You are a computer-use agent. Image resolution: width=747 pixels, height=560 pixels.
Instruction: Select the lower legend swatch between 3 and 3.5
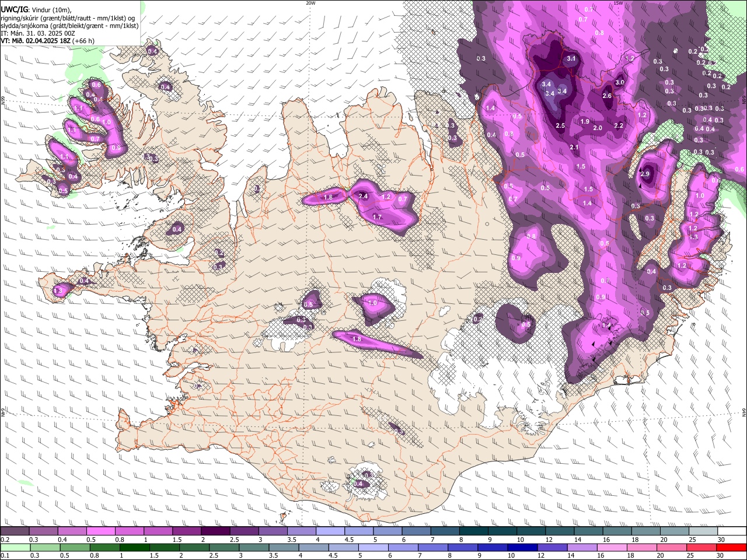[254, 547]
